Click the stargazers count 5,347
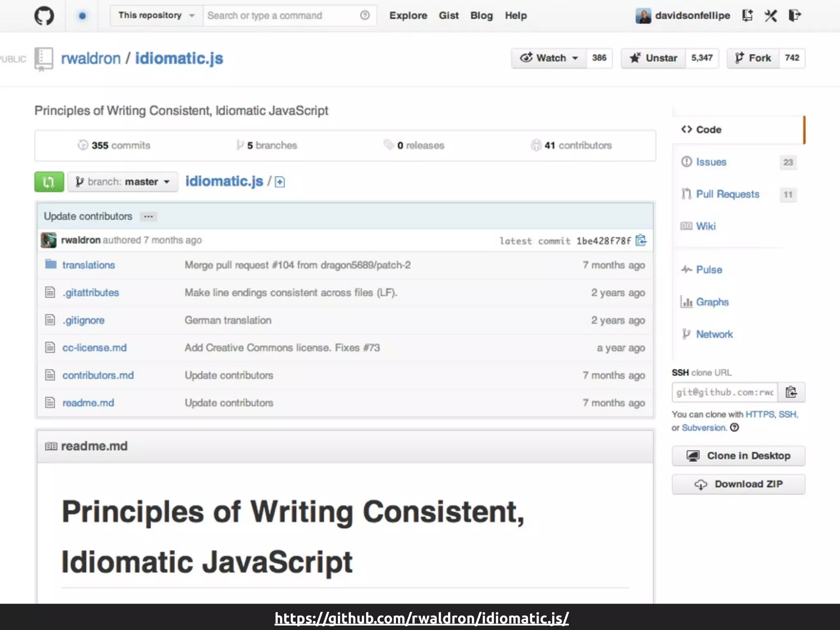Image resolution: width=840 pixels, height=630 pixels. pos(702,58)
